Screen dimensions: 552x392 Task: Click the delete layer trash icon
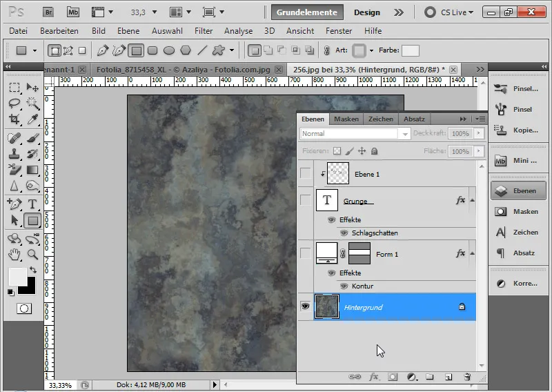(467, 377)
